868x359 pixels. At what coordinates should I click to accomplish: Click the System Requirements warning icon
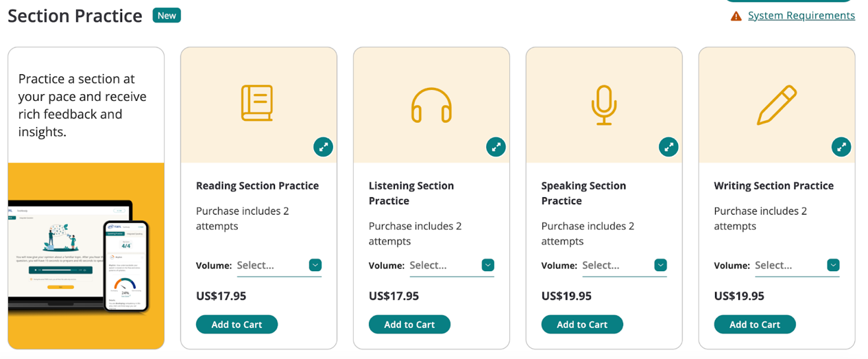pos(736,16)
